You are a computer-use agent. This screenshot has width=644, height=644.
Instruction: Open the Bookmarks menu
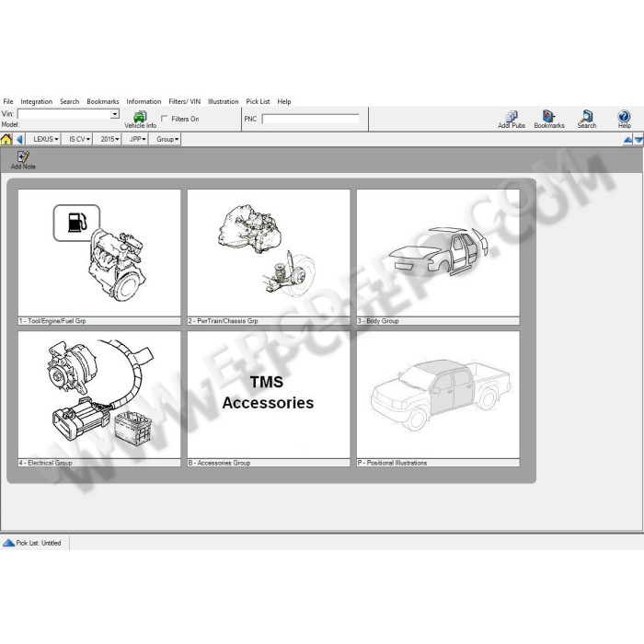click(x=103, y=101)
